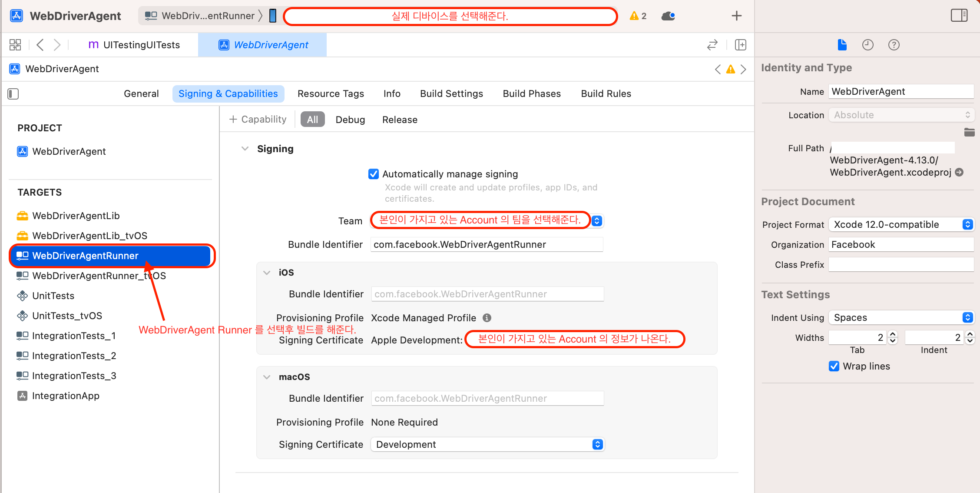Open the related items grid menu
Image resolution: width=980 pixels, height=493 pixels.
click(15, 45)
